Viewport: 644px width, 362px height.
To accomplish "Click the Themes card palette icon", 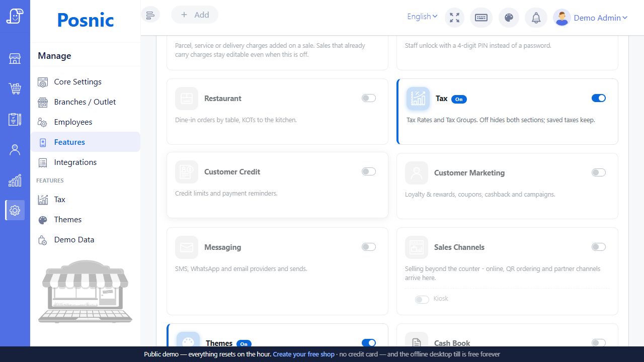I will tap(188, 340).
